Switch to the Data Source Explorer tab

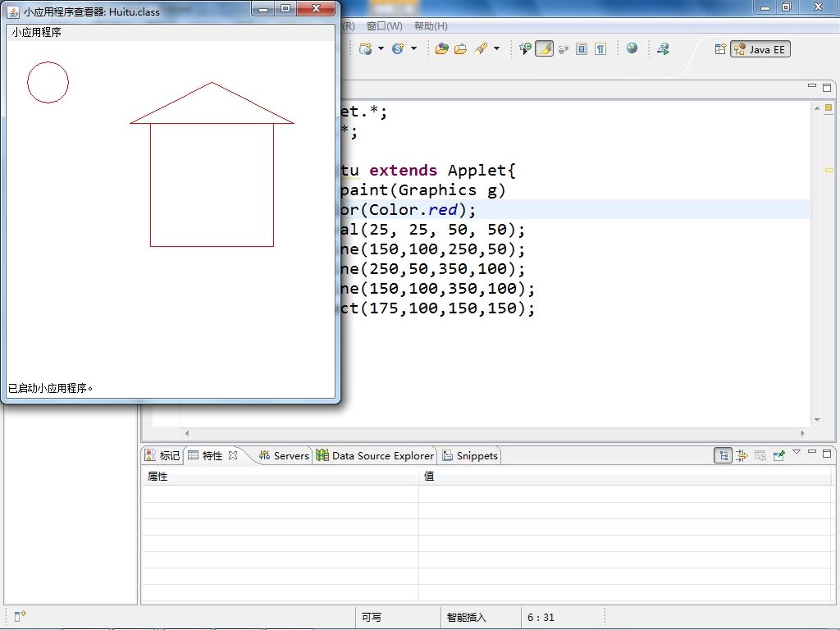point(375,455)
